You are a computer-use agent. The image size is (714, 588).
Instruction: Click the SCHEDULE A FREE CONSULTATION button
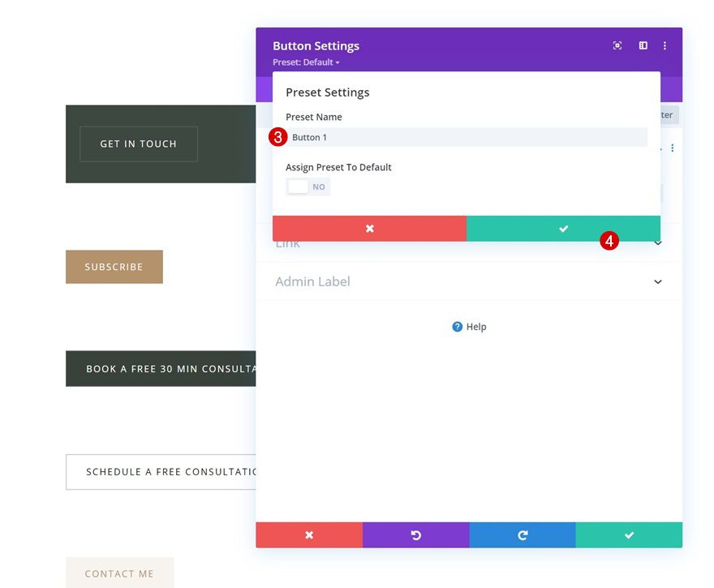coord(162,471)
